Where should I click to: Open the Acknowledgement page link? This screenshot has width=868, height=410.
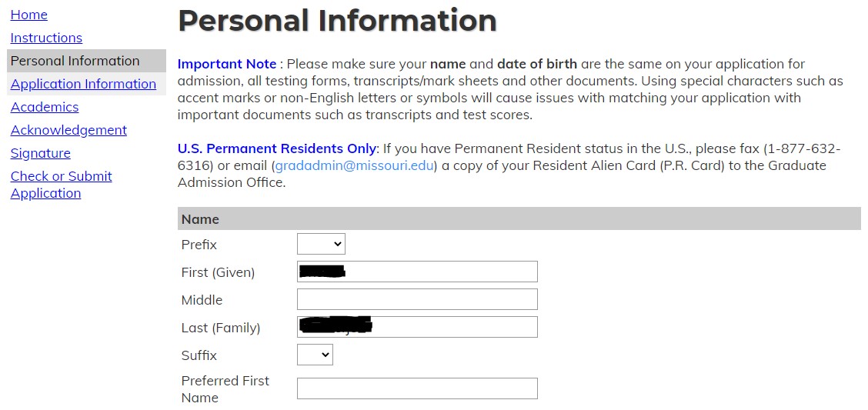click(68, 130)
